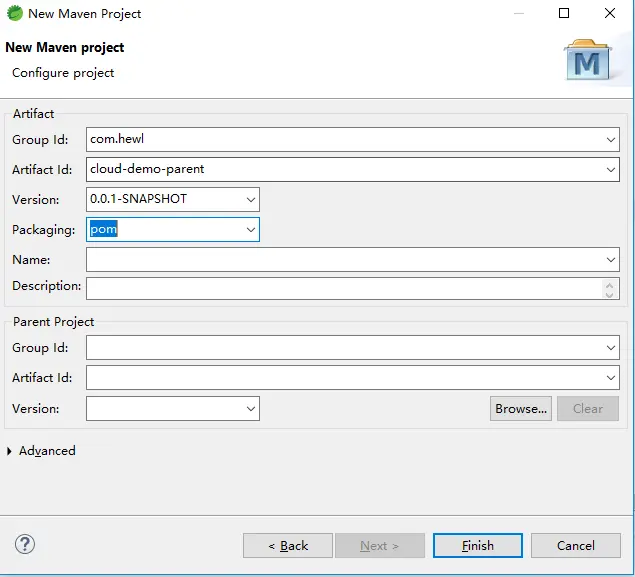Open the Packaging pom dropdown arrow

pyautogui.click(x=251, y=230)
